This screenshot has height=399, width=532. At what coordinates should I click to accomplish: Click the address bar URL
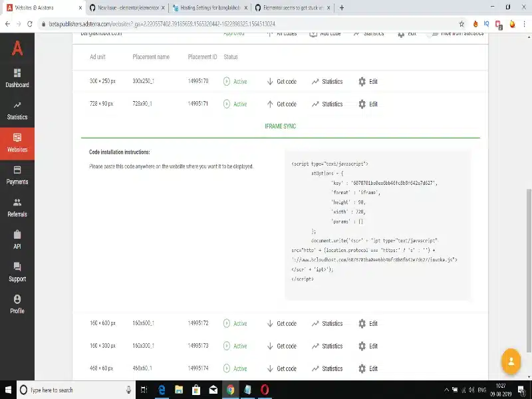[x=162, y=24]
